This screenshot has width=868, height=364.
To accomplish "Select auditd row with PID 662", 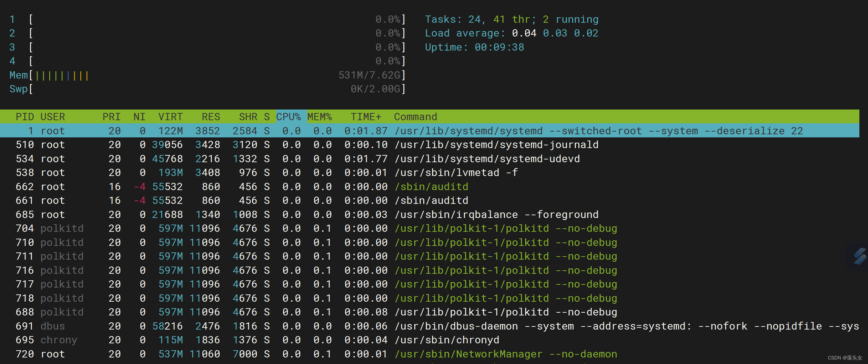I will pos(430,186).
